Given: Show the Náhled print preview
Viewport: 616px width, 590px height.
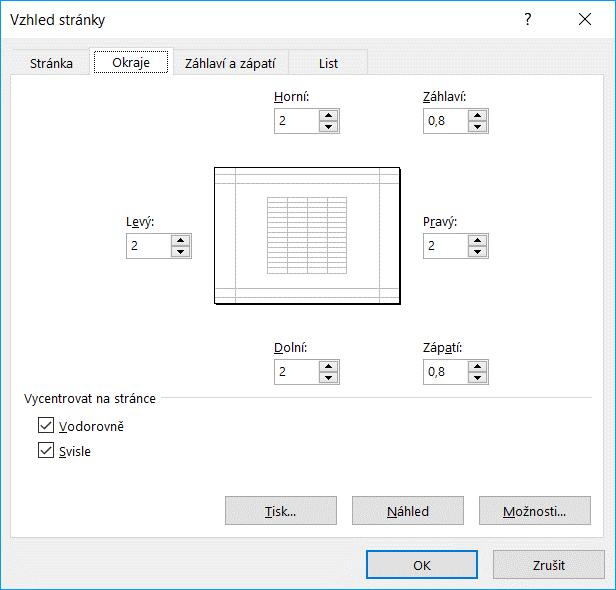Looking at the screenshot, I should (408, 511).
